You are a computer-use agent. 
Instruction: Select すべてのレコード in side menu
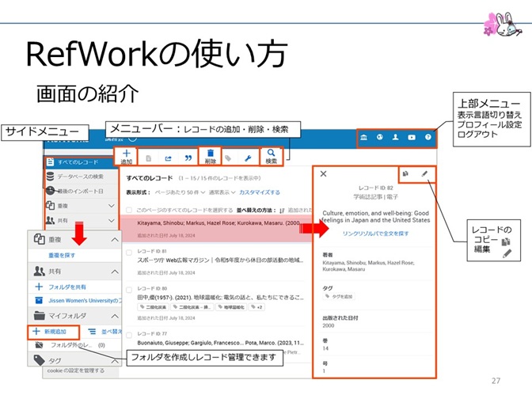[82, 162]
